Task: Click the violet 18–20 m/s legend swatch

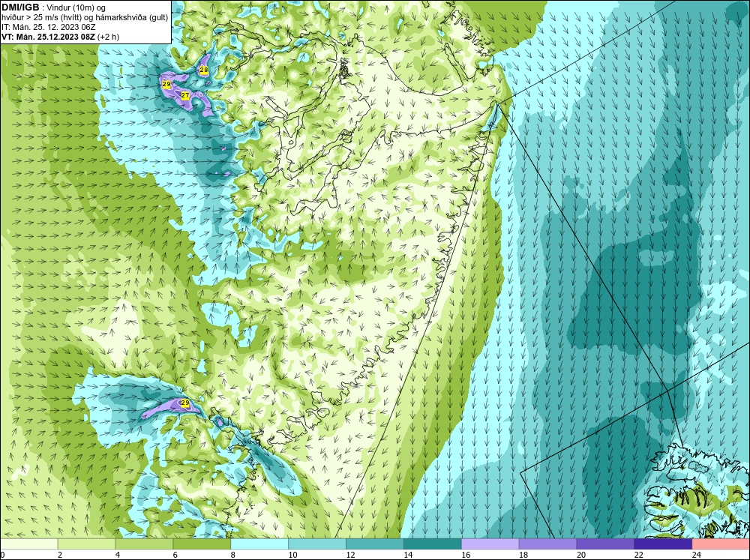Action: [547, 544]
